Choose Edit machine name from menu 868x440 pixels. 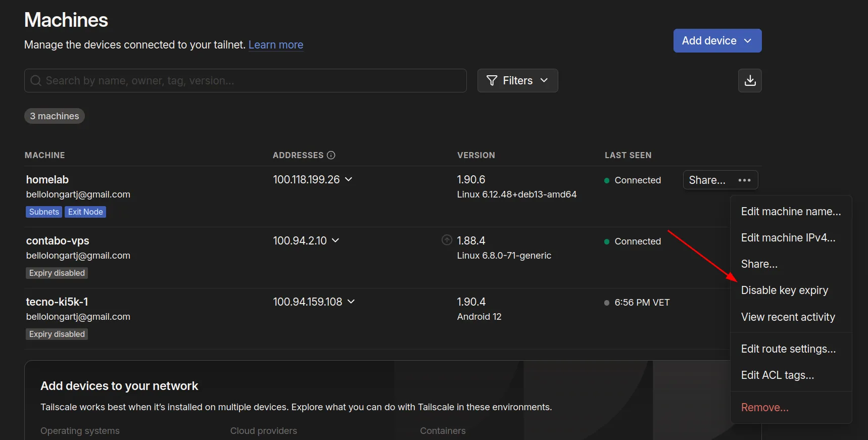coord(791,212)
